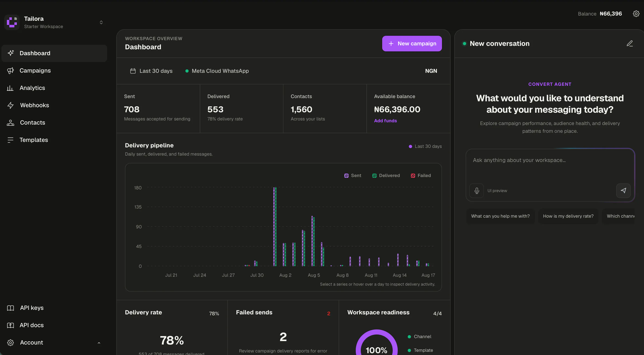644x355 pixels.
Task: Click the Workspace readiness 100% ring
Action: tap(377, 342)
